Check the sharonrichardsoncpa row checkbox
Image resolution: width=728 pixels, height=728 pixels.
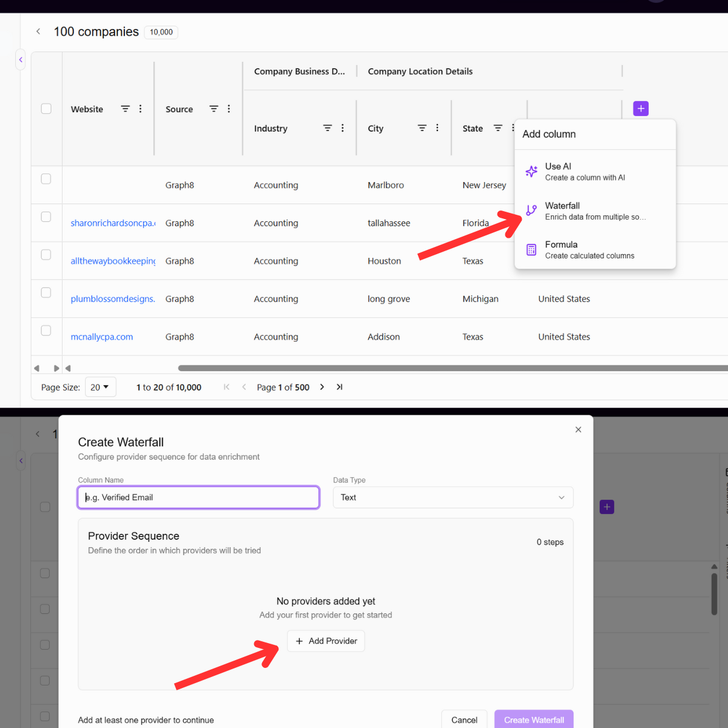tap(46, 217)
